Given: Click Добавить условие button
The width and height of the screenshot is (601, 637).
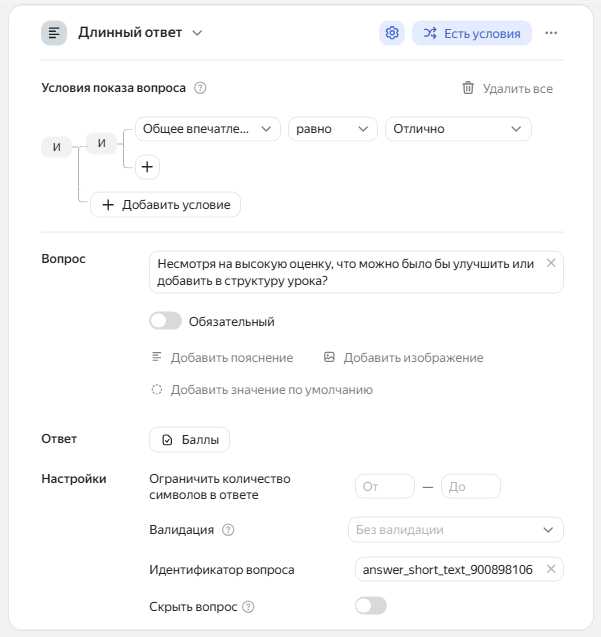Looking at the screenshot, I should 165,205.
